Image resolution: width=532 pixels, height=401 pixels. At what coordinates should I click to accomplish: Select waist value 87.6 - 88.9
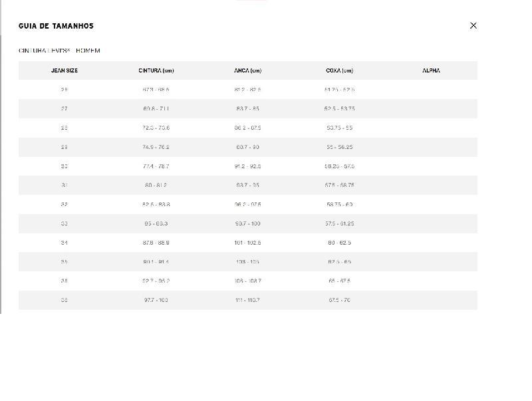coord(156,243)
